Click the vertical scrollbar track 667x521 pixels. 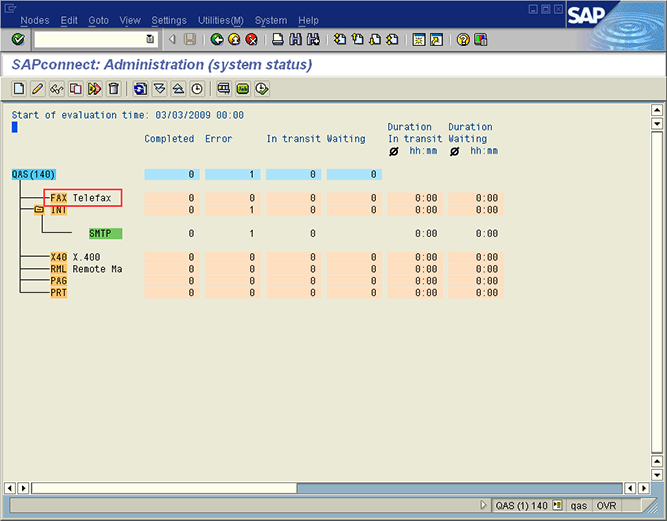click(657, 292)
